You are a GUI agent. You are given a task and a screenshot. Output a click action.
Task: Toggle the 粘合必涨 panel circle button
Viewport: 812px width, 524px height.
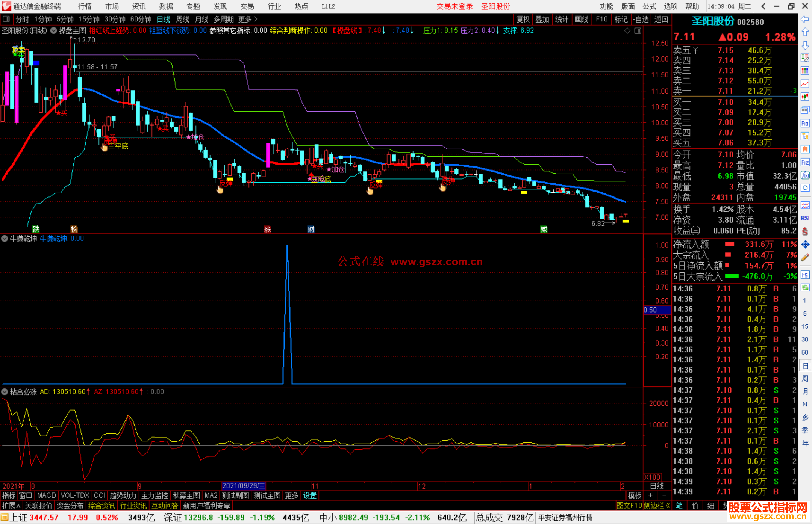5,392
